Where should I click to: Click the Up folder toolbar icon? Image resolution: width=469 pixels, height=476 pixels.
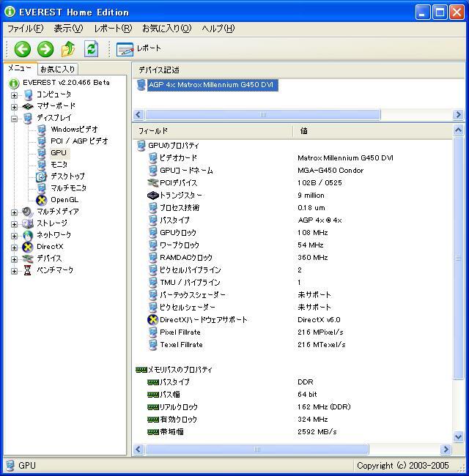point(68,49)
